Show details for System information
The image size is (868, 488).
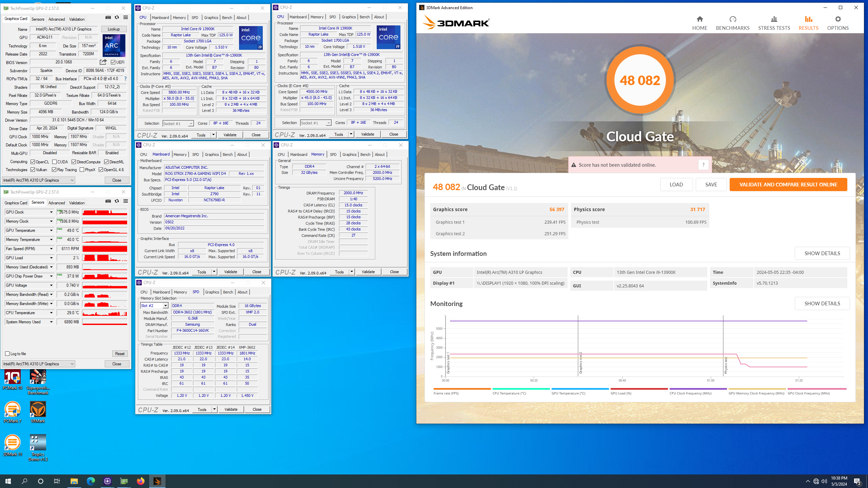[822, 253]
